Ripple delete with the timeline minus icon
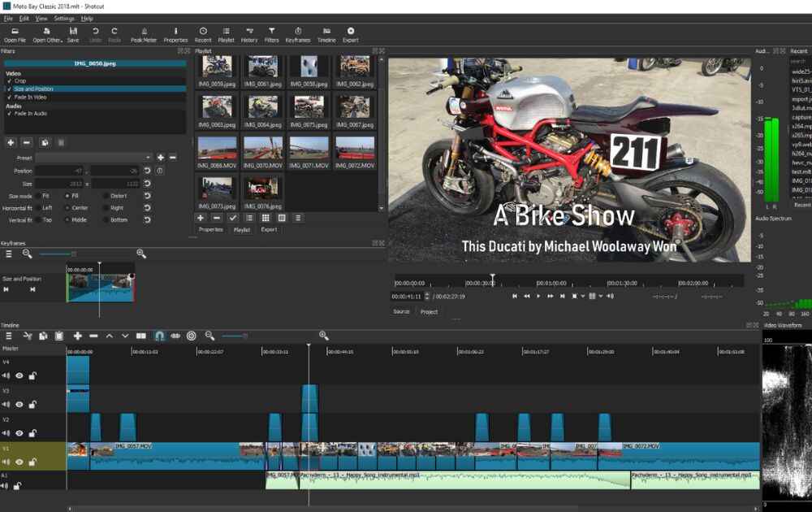The image size is (812, 512). [93, 336]
